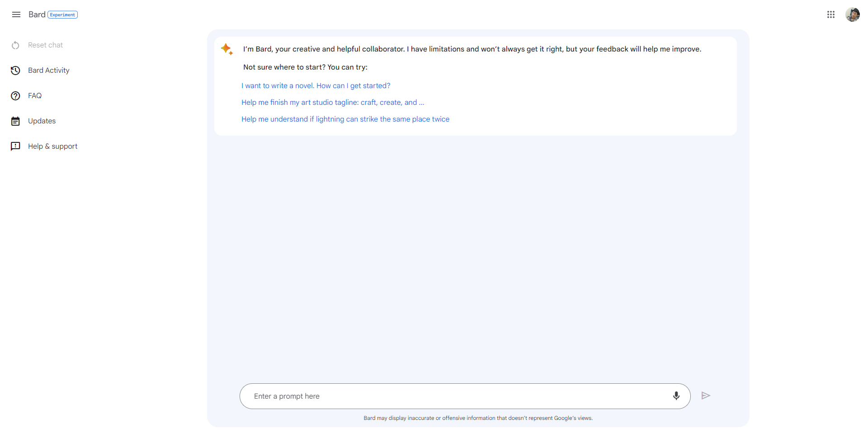Open the Google apps grid

coord(831,14)
